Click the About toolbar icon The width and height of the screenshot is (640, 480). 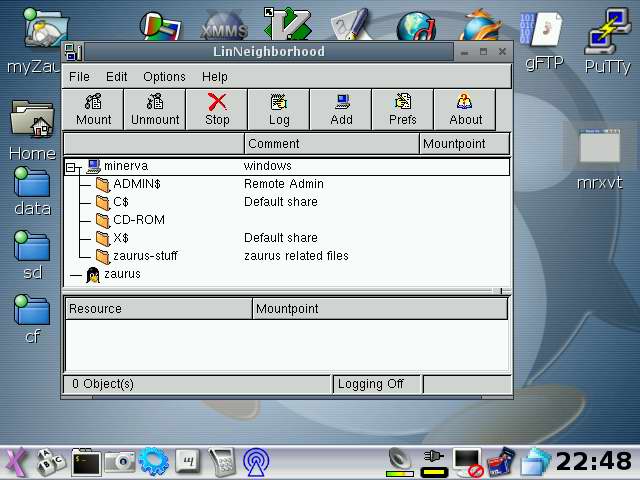tap(465, 109)
